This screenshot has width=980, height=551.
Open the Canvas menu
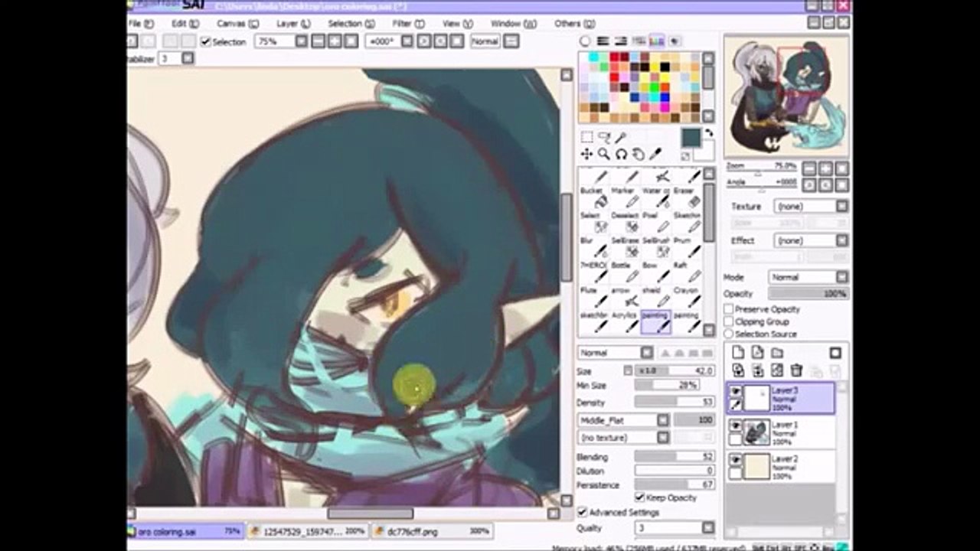[237, 24]
